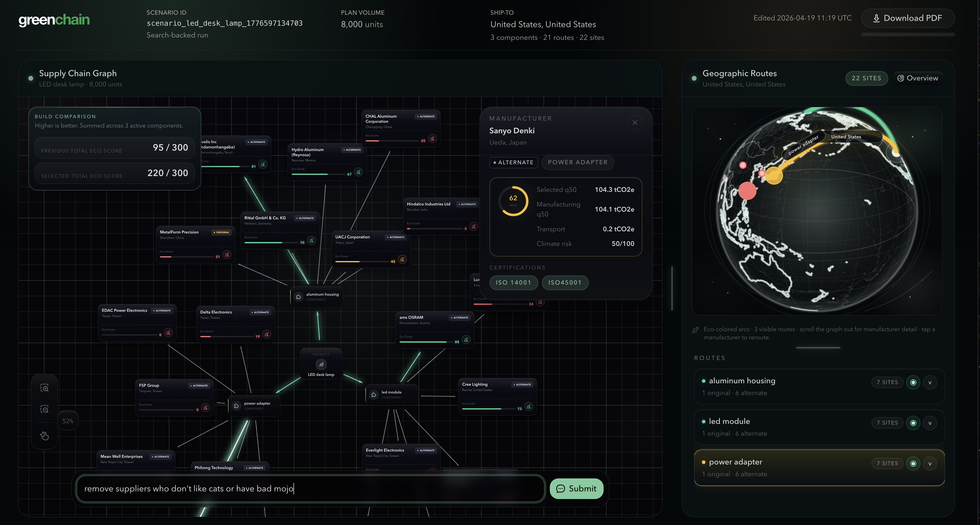This screenshot has height=525, width=980.
Task: Click the factory icon on MetalForm Precision card
Action: tap(227, 255)
